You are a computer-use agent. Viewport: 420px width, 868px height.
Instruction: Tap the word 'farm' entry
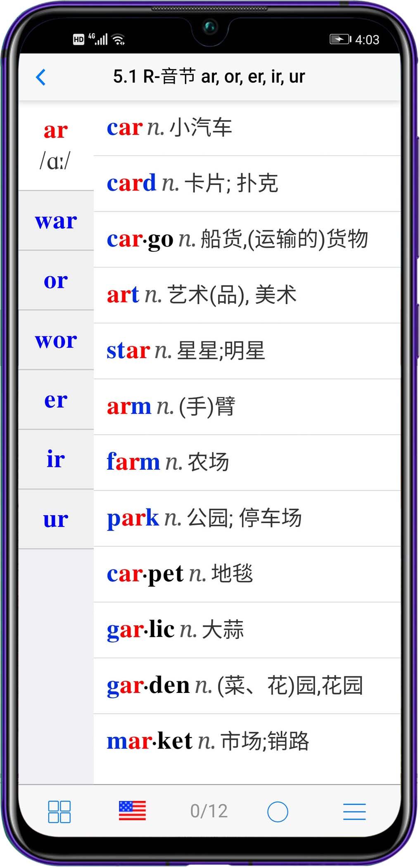coord(247,462)
